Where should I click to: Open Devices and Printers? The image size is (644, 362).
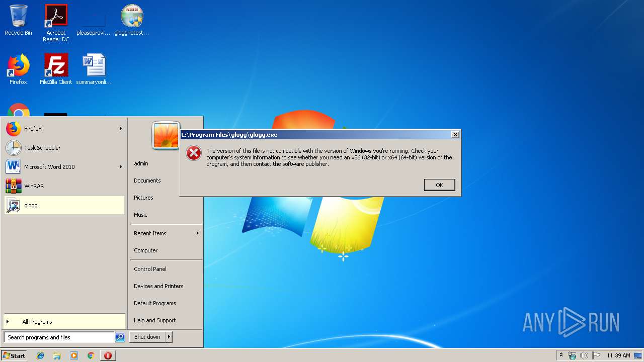158,286
